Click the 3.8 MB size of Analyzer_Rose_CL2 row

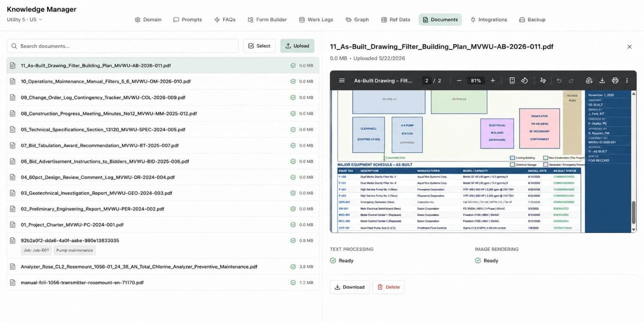coord(306,267)
